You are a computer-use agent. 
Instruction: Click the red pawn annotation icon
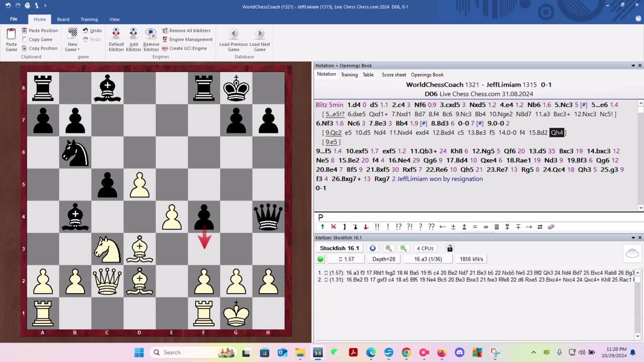pyautogui.click(x=366, y=227)
